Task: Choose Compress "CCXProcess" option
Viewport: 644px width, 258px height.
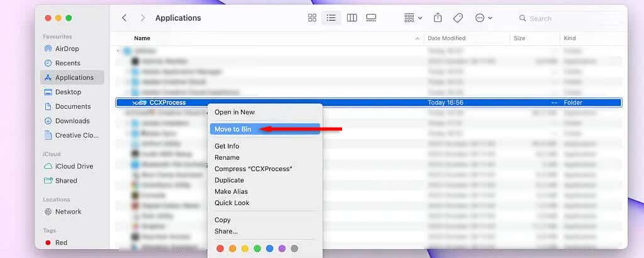Action: coord(253,169)
